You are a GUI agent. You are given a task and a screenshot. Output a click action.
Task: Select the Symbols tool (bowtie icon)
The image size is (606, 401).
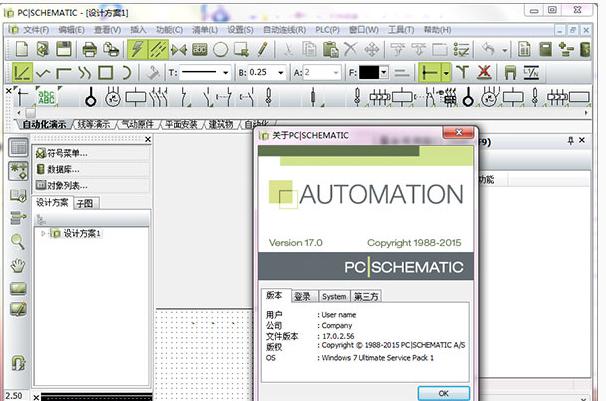click(179, 49)
